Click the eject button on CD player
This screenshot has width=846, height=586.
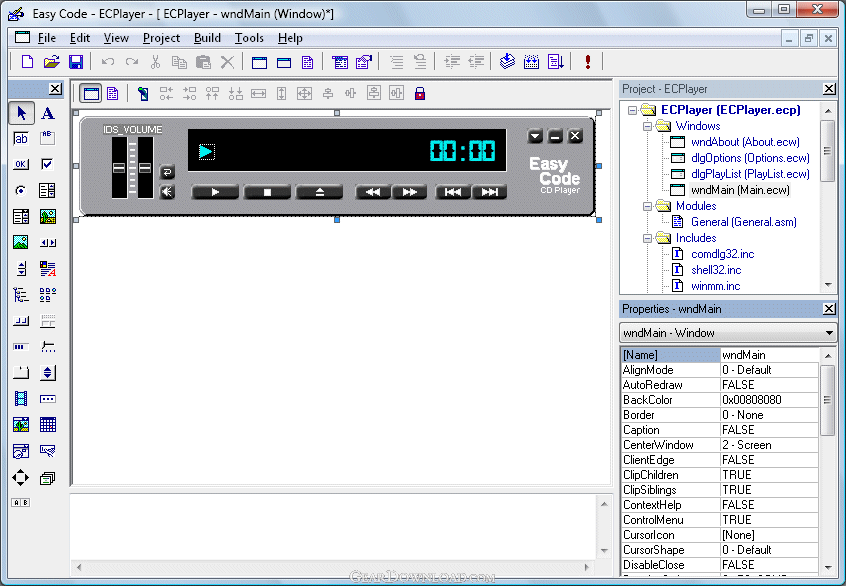319,192
